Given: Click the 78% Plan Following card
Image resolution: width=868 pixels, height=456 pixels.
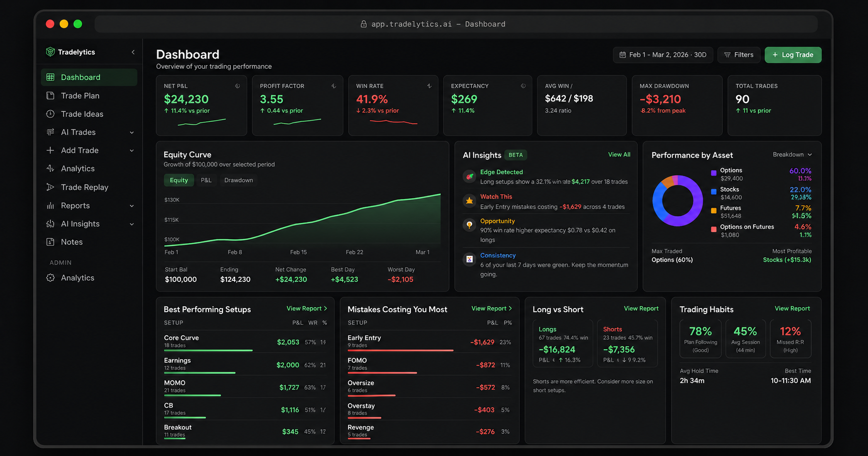Looking at the screenshot, I should (701, 339).
